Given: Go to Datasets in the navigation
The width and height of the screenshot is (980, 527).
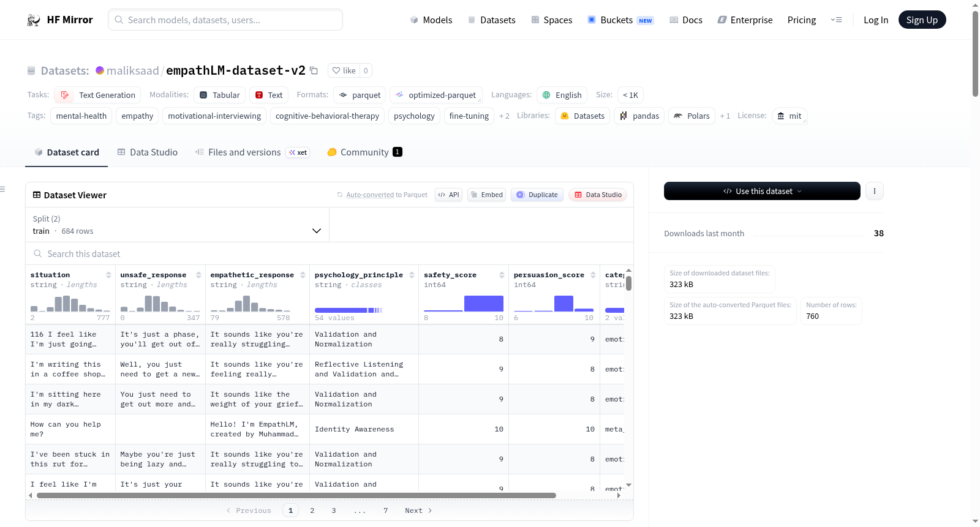Looking at the screenshot, I should [492, 20].
